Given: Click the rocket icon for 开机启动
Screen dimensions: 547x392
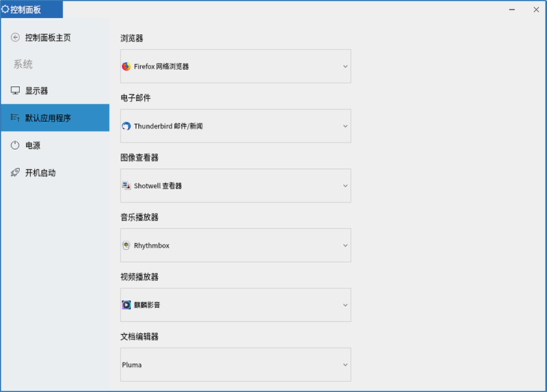Looking at the screenshot, I should (15, 172).
